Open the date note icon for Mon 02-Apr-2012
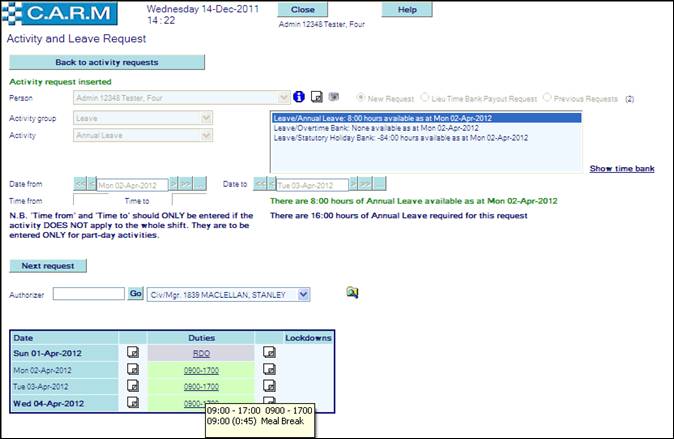 point(133,369)
